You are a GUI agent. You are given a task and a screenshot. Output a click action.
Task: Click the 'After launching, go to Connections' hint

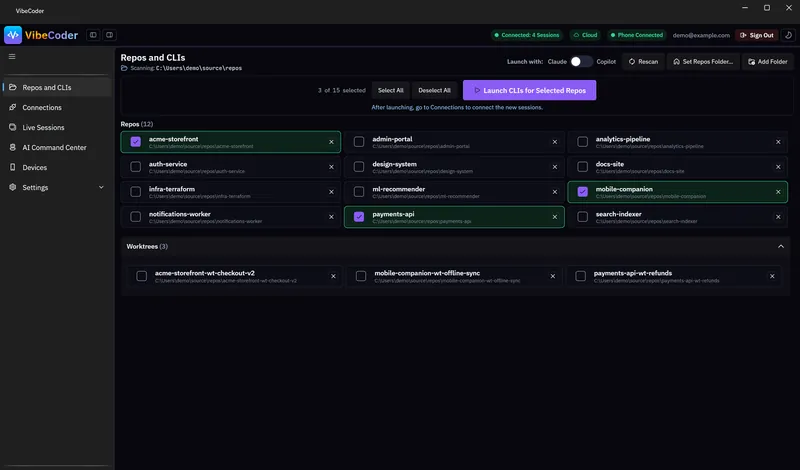(457, 107)
